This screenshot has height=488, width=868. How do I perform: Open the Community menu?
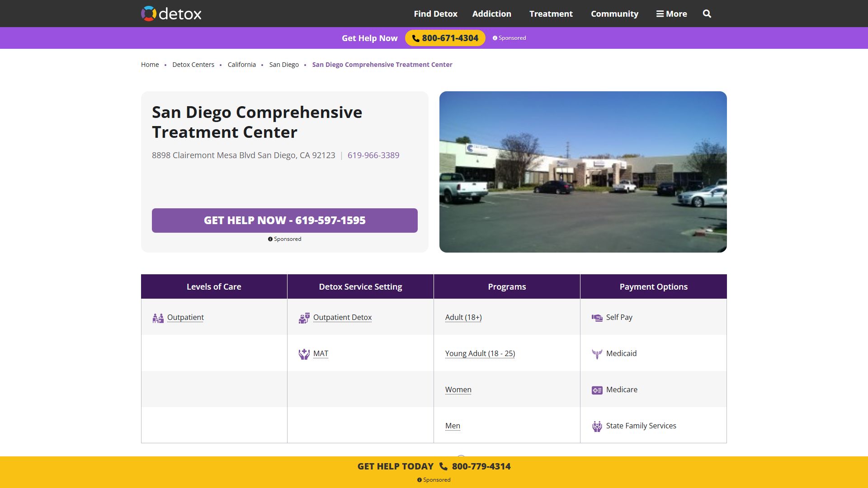[x=615, y=14]
